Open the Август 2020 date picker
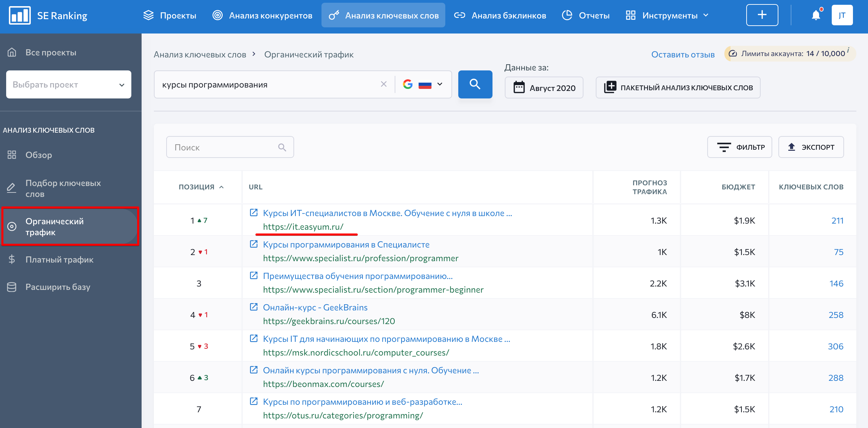 coord(544,88)
